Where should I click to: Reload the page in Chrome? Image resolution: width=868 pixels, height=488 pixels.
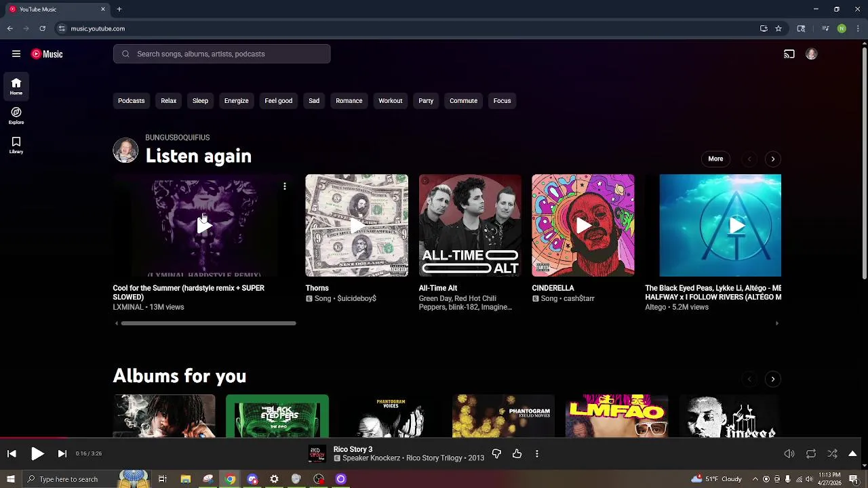click(42, 28)
